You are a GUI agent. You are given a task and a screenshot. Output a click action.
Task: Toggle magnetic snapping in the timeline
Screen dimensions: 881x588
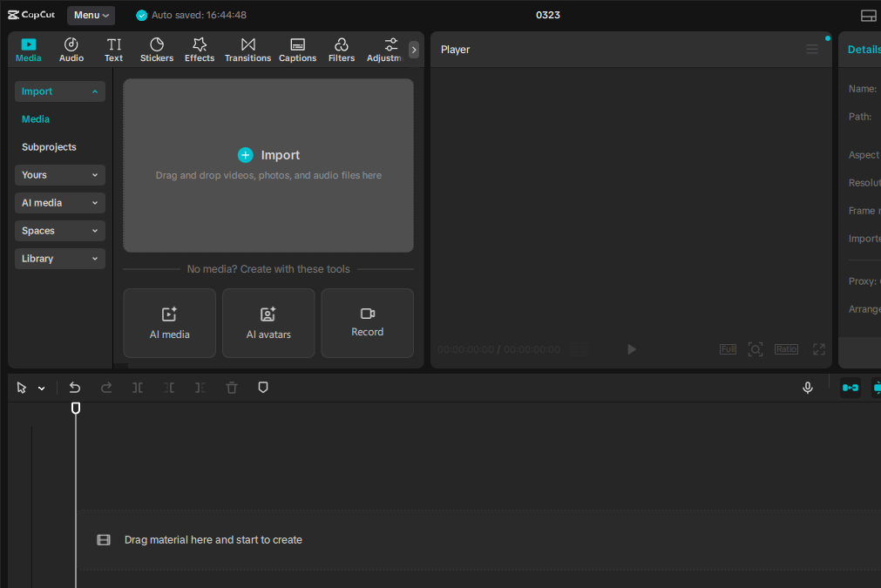coord(850,387)
